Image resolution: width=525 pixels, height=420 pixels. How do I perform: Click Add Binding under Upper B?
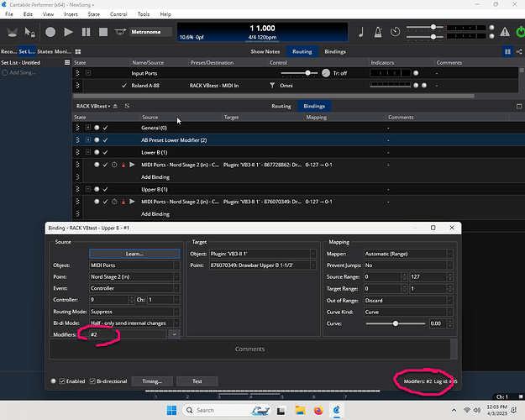click(155, 214)
